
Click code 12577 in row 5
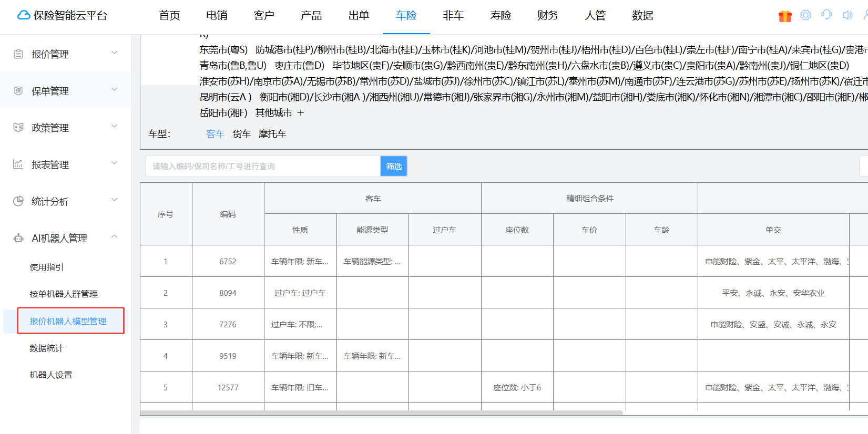tap(228, 387)
